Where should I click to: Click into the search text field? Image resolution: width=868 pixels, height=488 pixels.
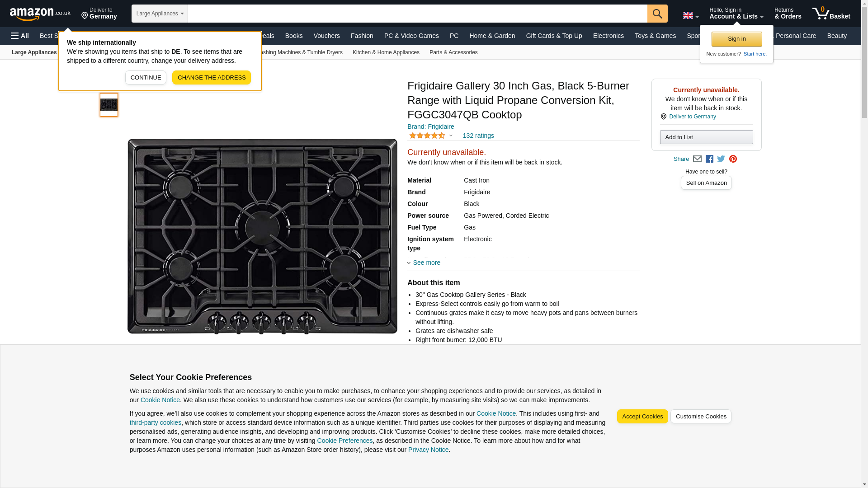pyautogui.click(x=417, y=14)
